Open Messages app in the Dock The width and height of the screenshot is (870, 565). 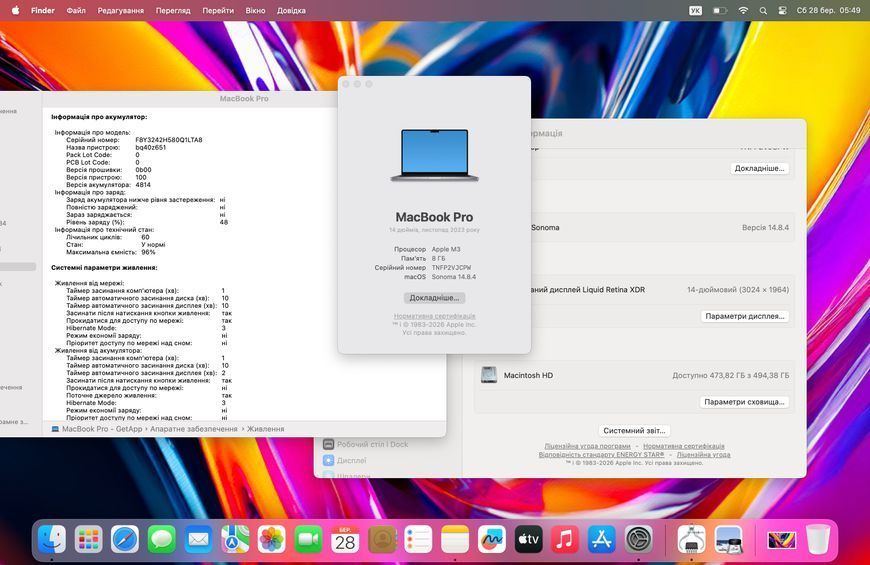point(161,539)
